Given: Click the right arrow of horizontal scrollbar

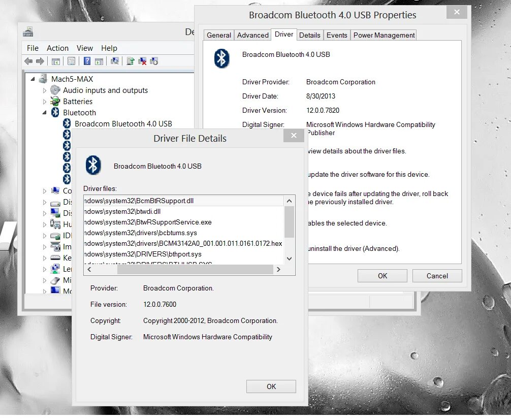Looking at the screenshot, I should 278,270.
